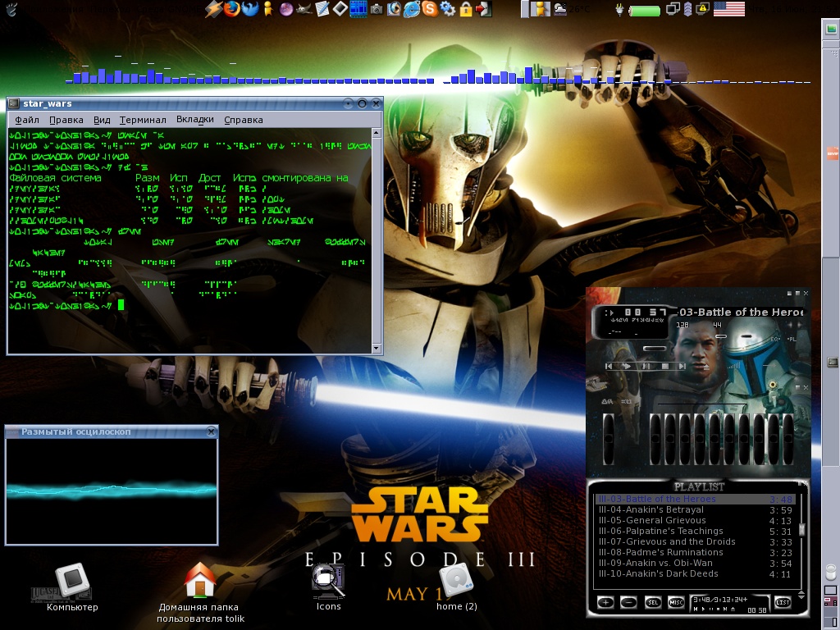The image size is (840, 630).
Task: Click the padlock lock-screen icon
Action: pos(466,9)
